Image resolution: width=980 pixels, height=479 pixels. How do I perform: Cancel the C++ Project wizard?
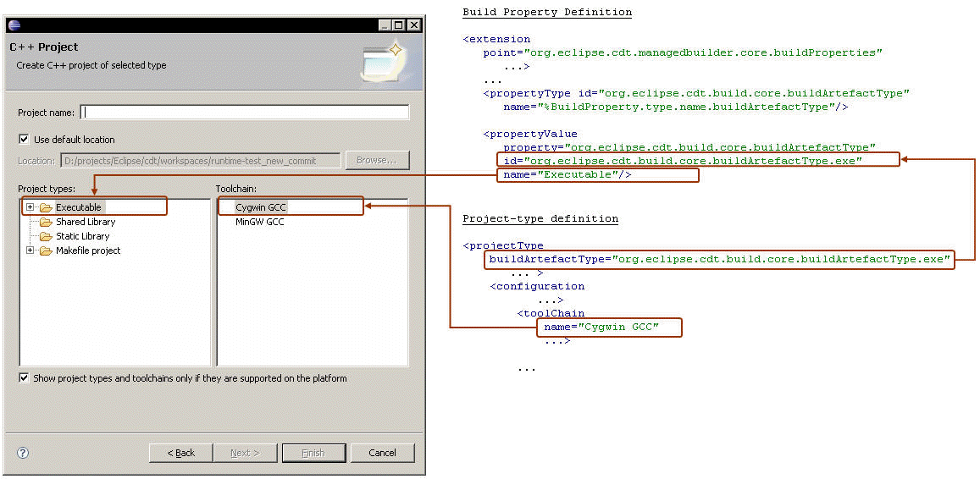coord(383,453)
